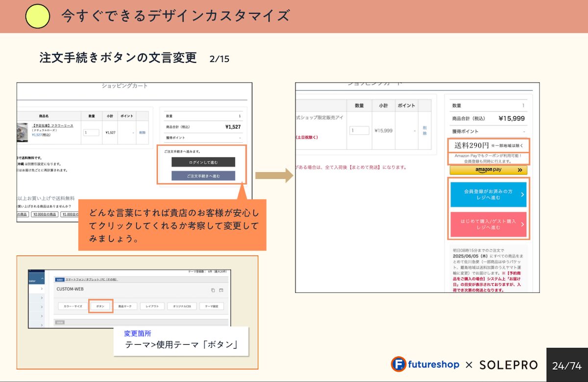This screenshot has height=382, width=588.
Task: Click the 削除 link in the ¥1,527 cart row
Action: pos(142,132)
